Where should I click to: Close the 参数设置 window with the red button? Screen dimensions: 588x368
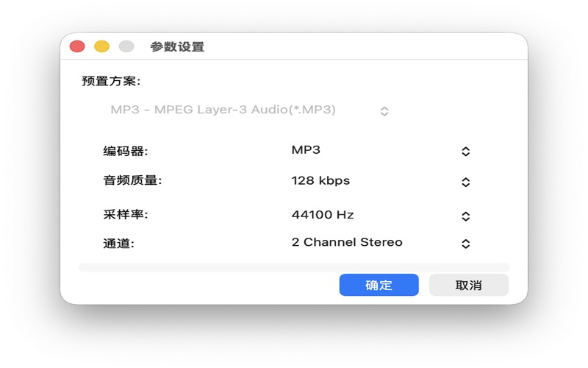coord(77,46)
